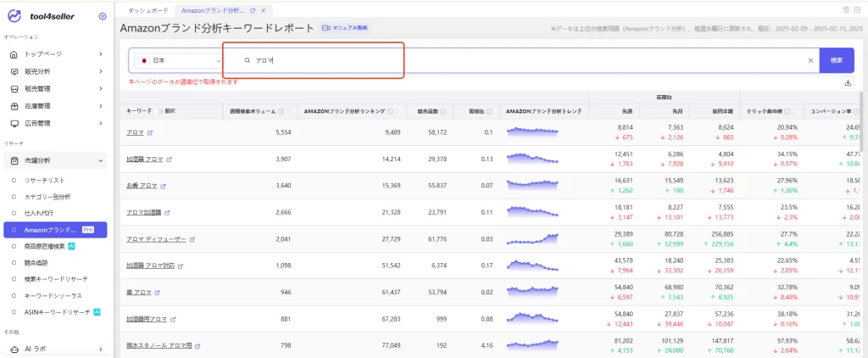
Task: Open external link icon beside 加湿器 アロマ
Action: click(169, 159)
